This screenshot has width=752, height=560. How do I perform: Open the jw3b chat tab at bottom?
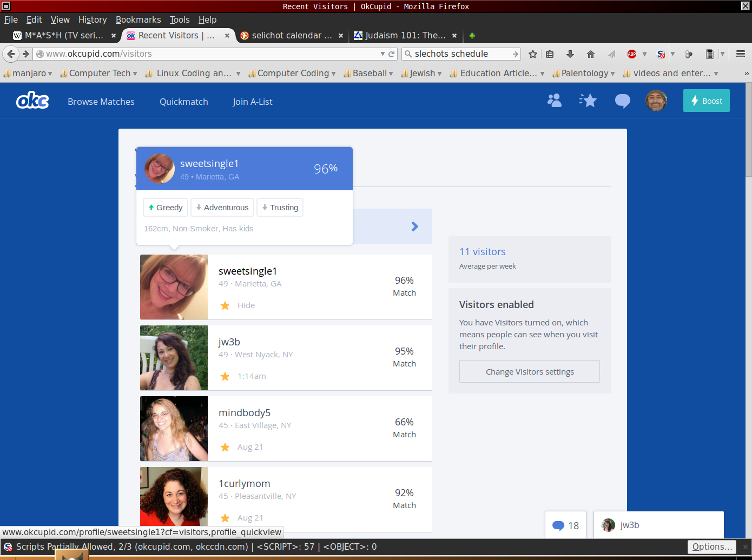pyautogui.click(x=658, y=525)
